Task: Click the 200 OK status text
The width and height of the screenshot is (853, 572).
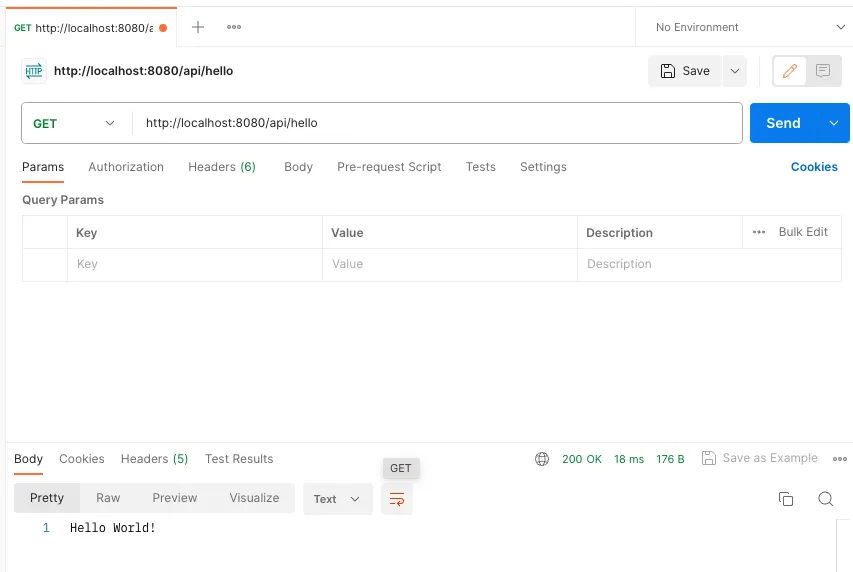Action: point(582,459)
